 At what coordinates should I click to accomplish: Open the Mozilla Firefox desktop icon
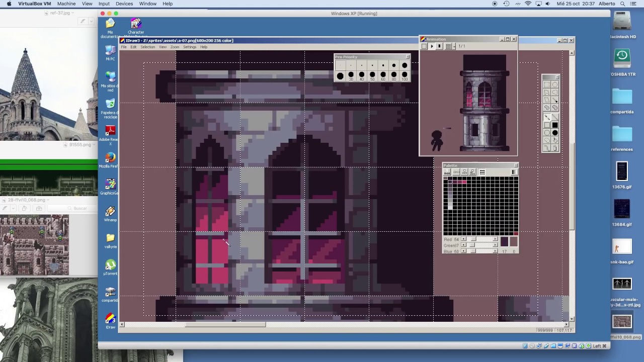110,160
